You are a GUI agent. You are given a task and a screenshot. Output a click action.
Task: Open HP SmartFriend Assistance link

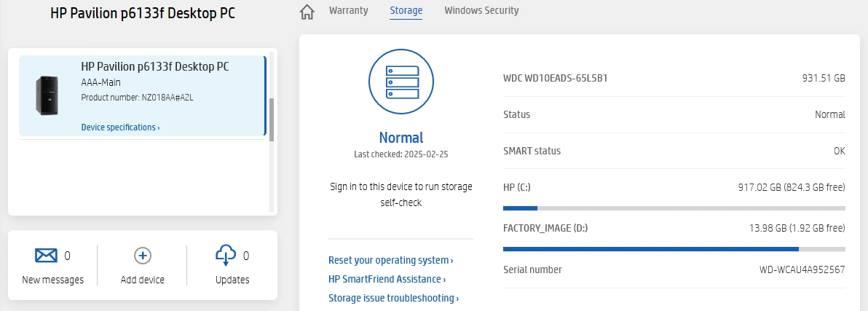point(387,279)
